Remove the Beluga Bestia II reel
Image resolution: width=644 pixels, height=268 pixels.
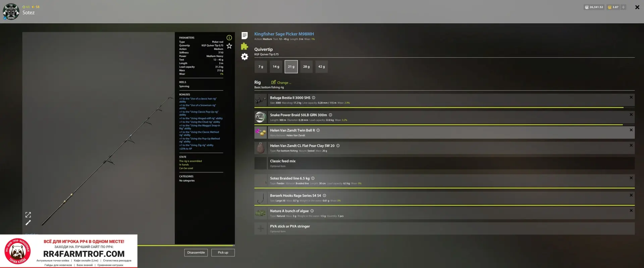pos(631,97)
